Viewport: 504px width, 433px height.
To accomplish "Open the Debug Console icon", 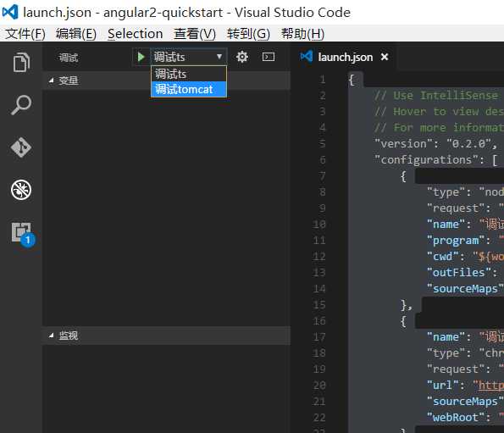I will click(269, 57).
